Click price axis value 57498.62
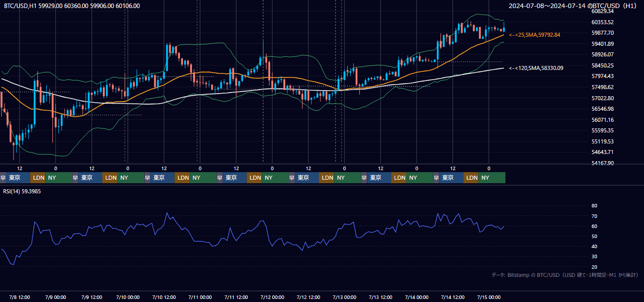The height and width of the screenshot is (302, 644). (602, 87)
